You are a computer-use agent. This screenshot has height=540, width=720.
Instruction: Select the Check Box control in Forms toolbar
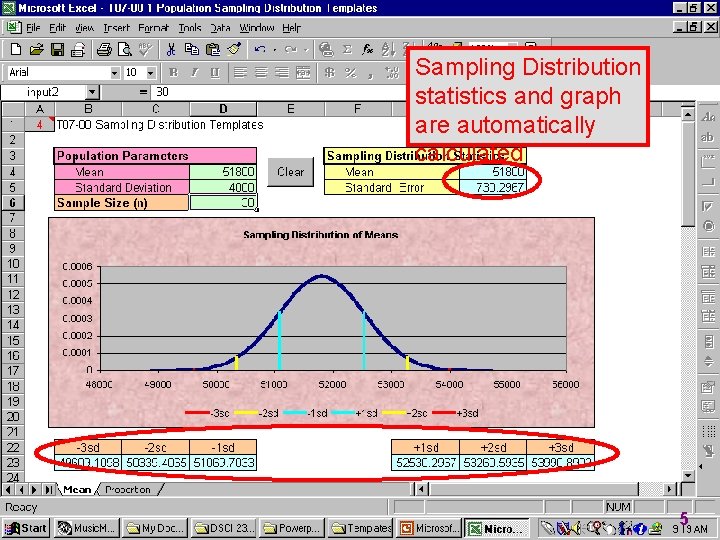tap(708, 206)
